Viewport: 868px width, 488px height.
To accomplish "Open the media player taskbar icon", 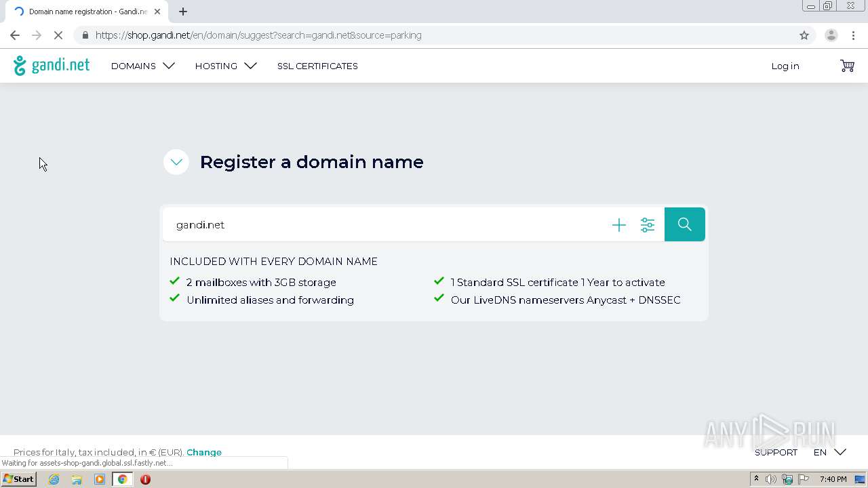I will 100,479.
